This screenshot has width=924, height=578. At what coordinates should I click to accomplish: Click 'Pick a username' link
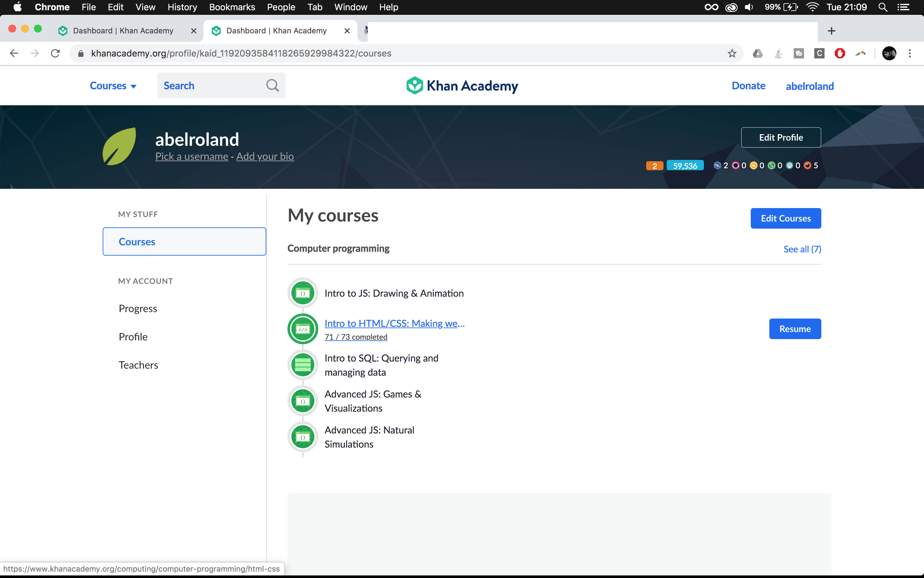192,156
